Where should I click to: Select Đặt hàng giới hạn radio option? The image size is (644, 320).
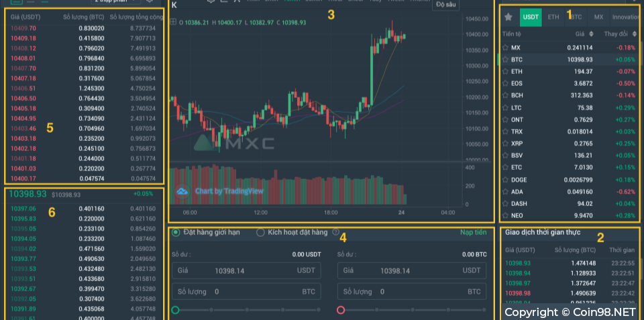click(176, 232)
